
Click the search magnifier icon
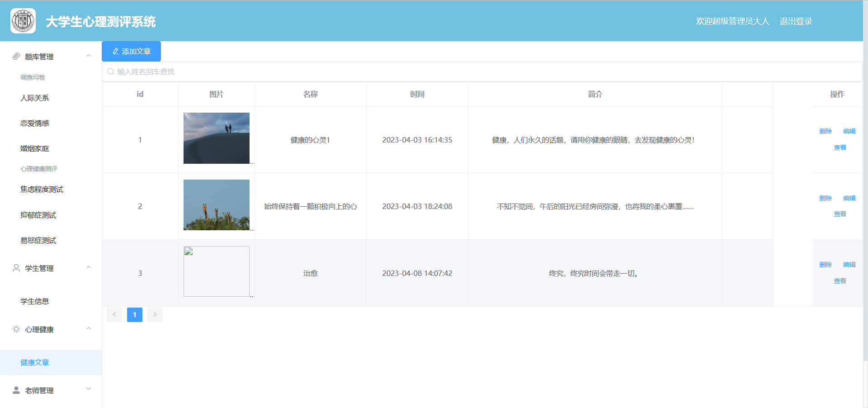111,71
